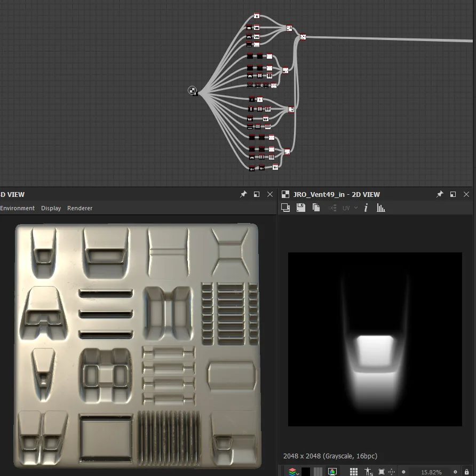Select the third group's merge node
476x476 pixels.
[x=291, y=109]
